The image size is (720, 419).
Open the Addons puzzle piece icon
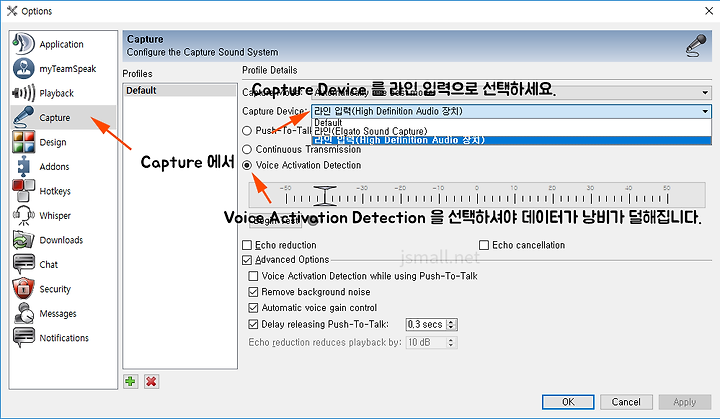pyautogui.click(x=23, y=166)
